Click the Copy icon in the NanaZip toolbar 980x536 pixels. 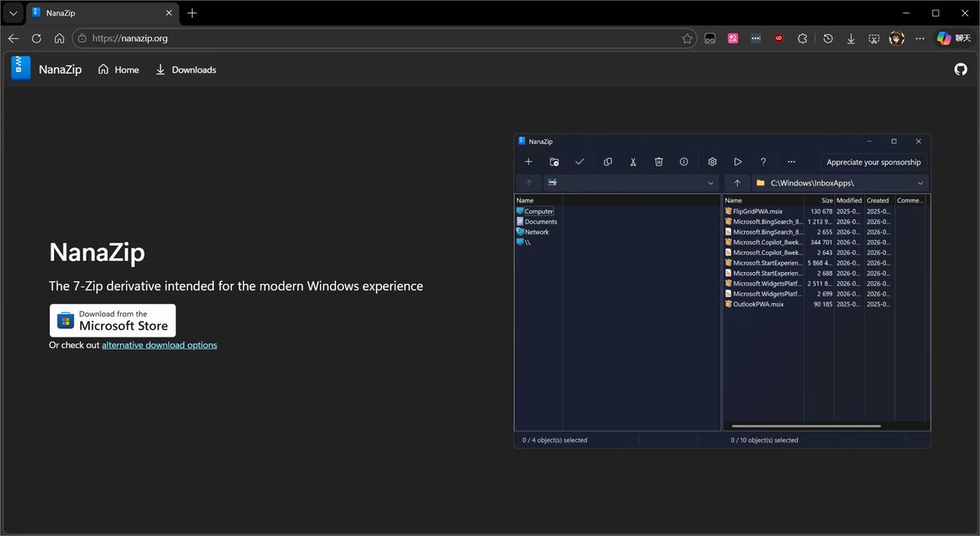click(x=608, y=162)
